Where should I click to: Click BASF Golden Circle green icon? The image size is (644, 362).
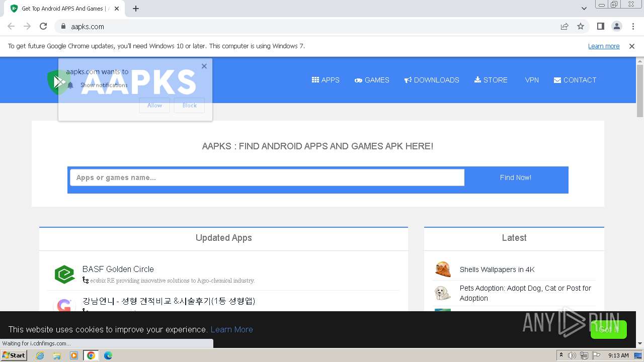click(x=64, y=275)
